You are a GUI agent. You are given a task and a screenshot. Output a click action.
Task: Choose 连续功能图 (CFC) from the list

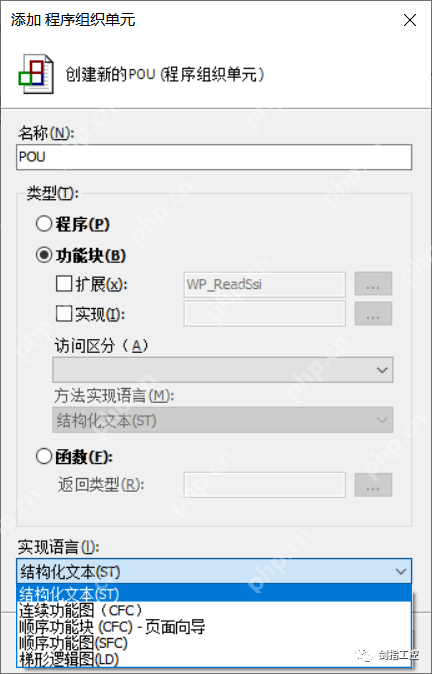point(214,610)
